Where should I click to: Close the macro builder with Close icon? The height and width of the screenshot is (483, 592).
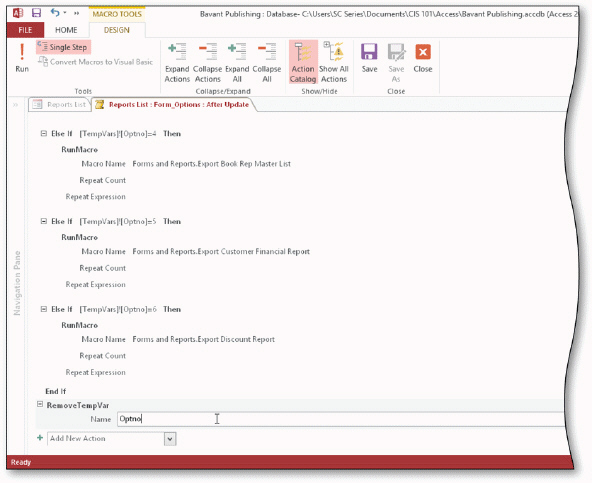423,58
